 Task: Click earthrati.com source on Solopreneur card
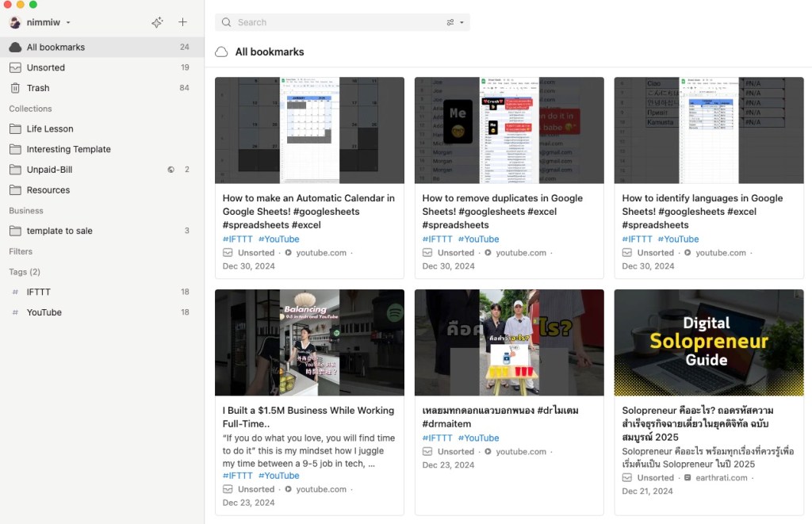[x=722, y=478]
